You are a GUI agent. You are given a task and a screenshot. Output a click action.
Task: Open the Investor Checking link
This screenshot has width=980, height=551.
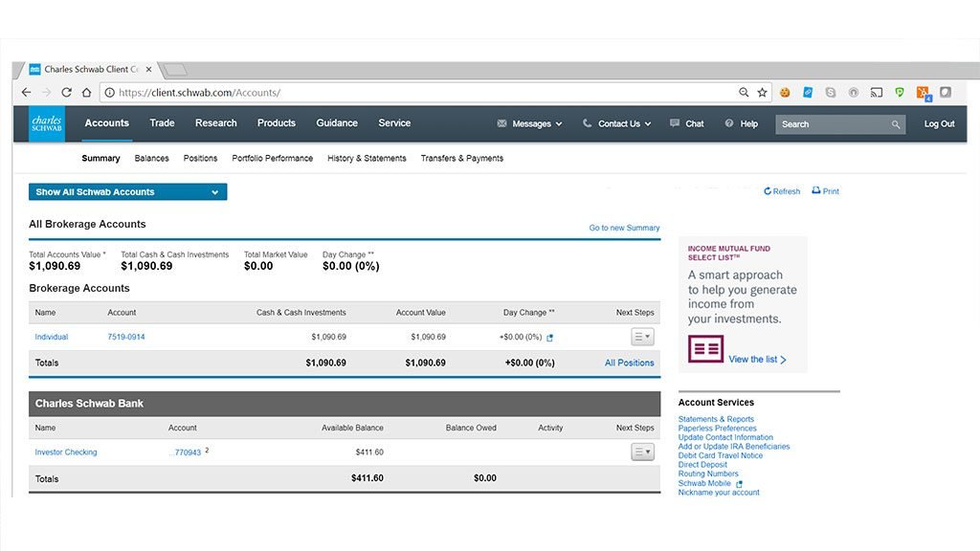click(x=66, y=452)
